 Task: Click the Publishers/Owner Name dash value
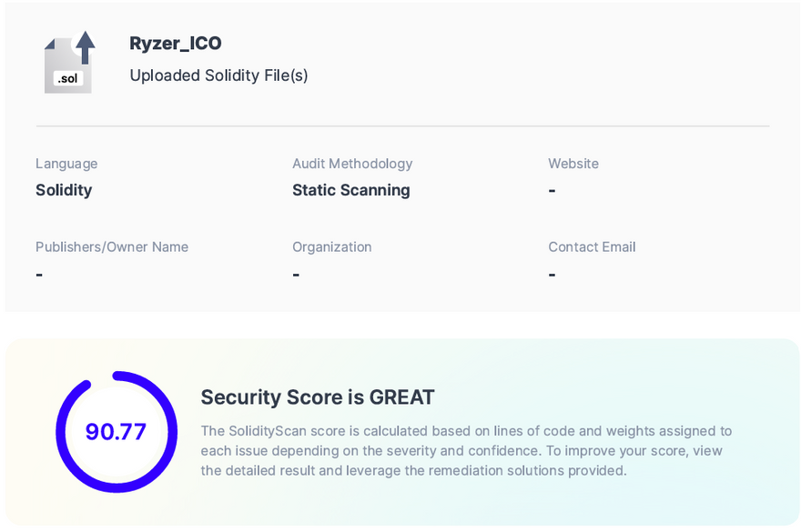39,275
